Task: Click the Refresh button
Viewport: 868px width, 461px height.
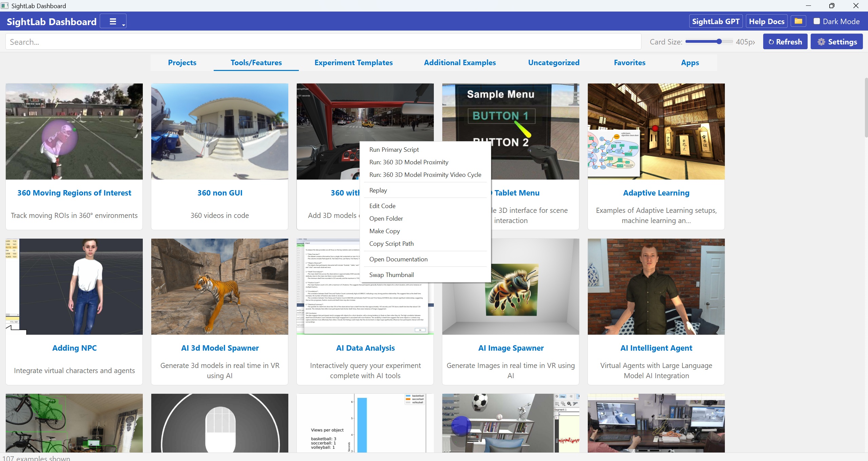Action: (785, 42)
